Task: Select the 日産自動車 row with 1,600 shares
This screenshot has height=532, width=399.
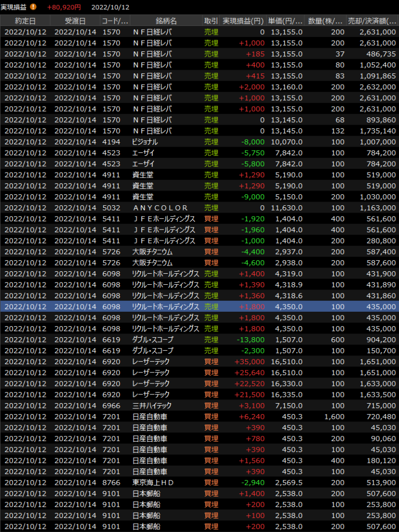Action: tap(199, 417)
